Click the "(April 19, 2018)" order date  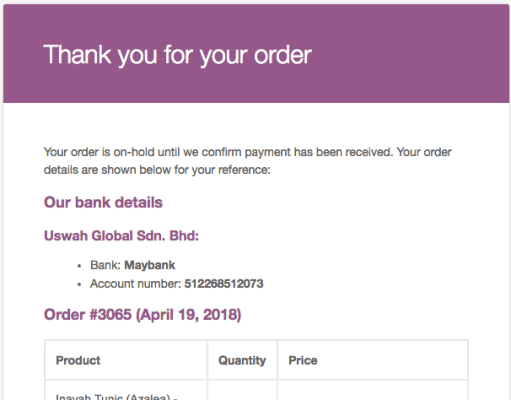click(x=189, y=315)
